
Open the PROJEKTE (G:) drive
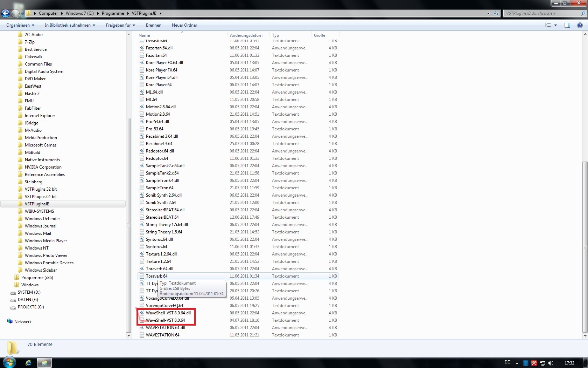click(31, 307)
